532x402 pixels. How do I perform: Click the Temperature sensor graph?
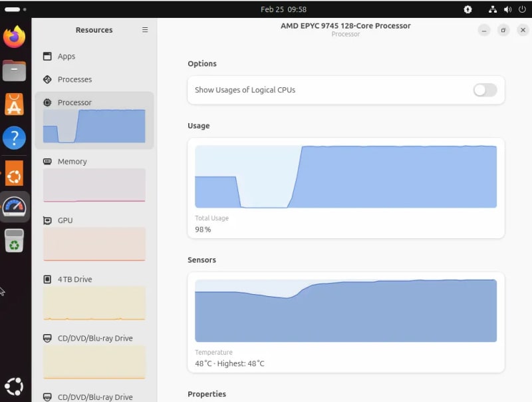[x=345, y=311]
